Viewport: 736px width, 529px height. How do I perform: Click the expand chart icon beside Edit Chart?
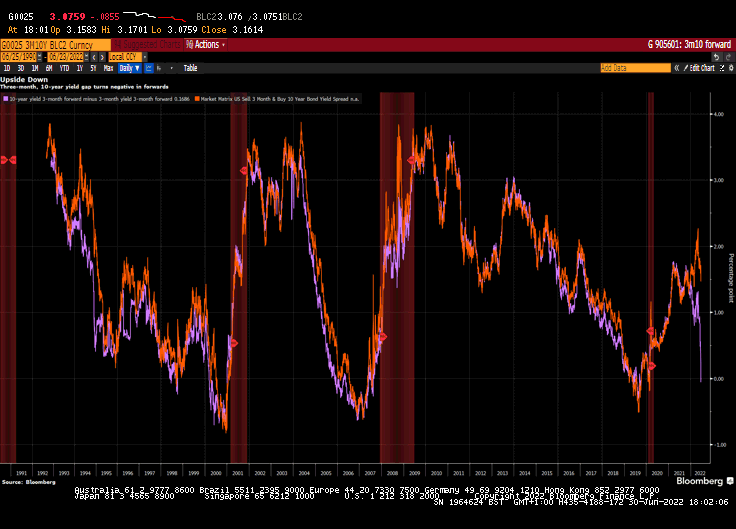tap(722, 68)
